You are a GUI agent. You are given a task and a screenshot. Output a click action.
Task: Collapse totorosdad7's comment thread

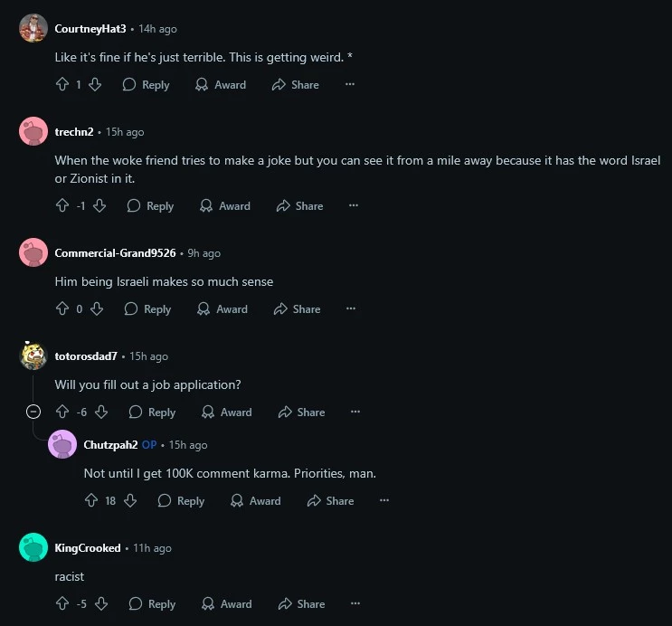[x=33, y=412]
